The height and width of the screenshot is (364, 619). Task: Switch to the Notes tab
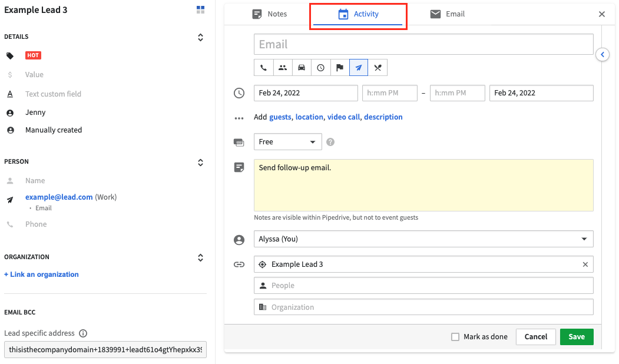click(x=270, y=14)
